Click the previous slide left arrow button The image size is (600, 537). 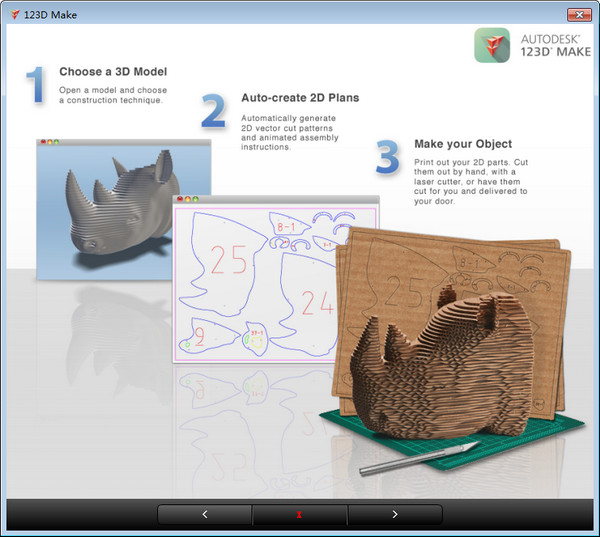click(x=204, y=514)
